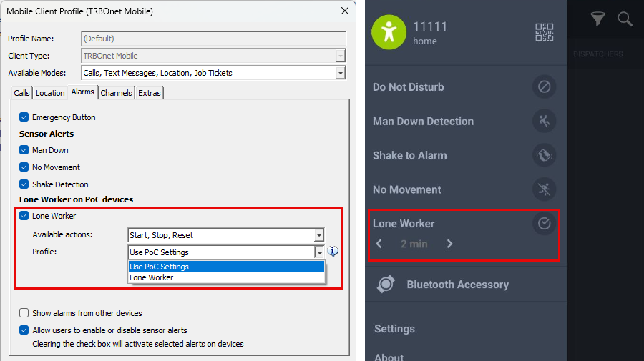Uncheck the Man Down checkbox
644x361 pixels.
(x=24, y=149)
